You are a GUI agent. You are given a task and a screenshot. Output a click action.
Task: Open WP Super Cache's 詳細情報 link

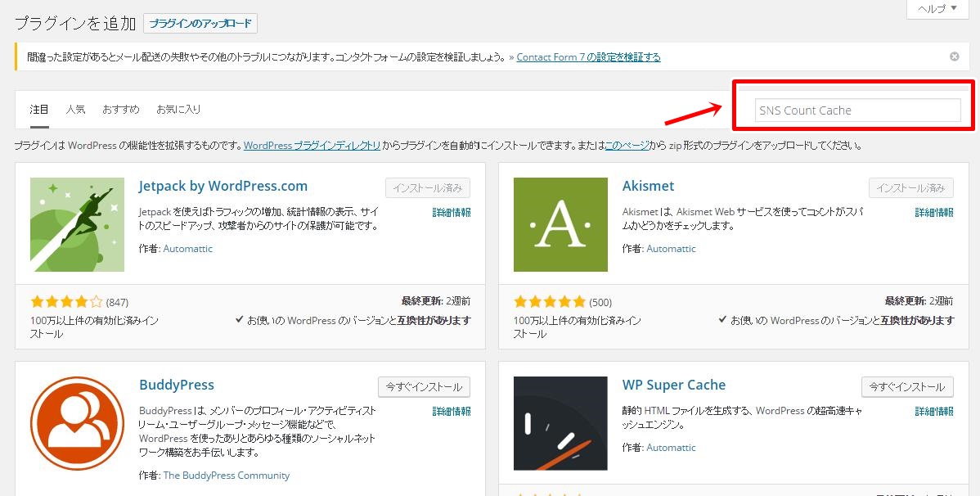point(934,412)
